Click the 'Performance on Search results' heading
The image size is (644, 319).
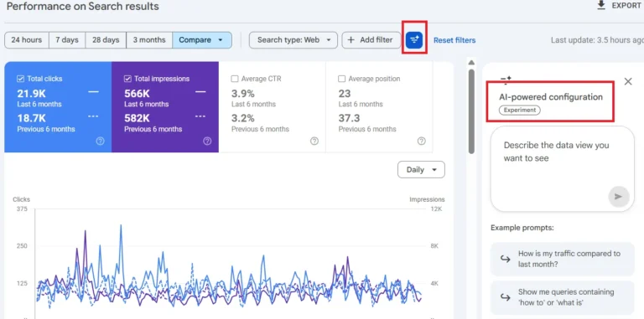coord(82,6)
